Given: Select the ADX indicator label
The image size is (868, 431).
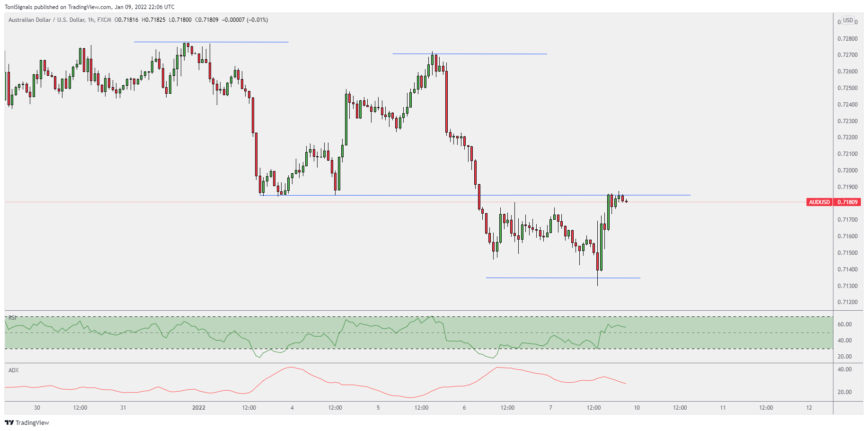Looking at the screenshot, I should 14,370.
